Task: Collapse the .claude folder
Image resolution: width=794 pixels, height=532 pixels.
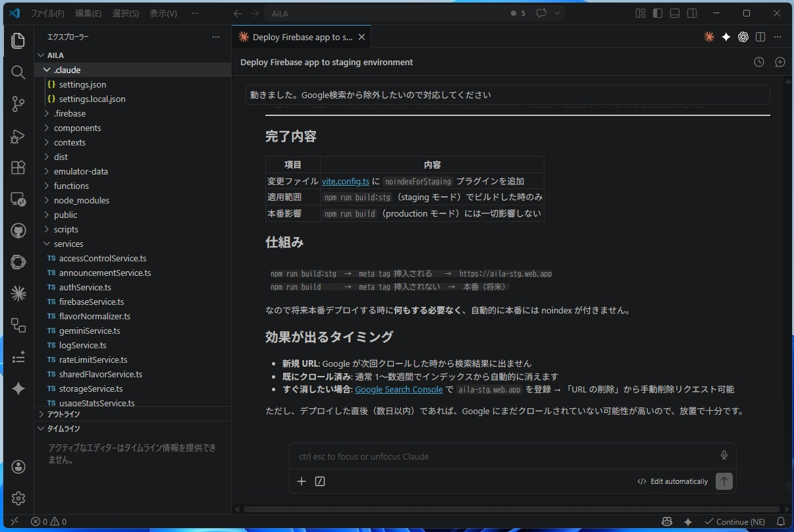Action: (x=132, y=70)
